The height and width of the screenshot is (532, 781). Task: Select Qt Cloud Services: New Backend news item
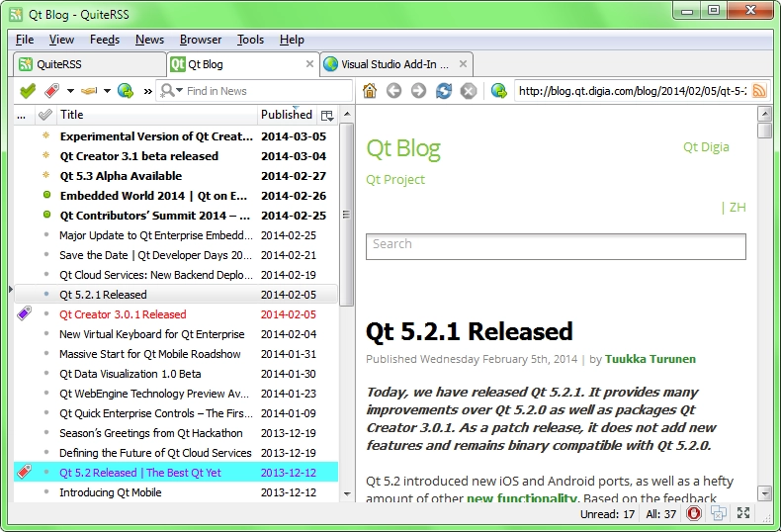176,275
